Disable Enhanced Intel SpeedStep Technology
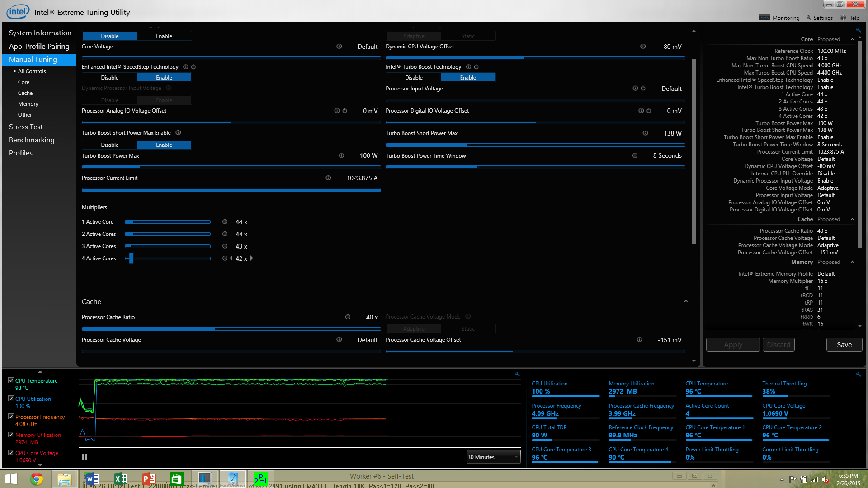The image size is (868, 488). pos(109,78)
